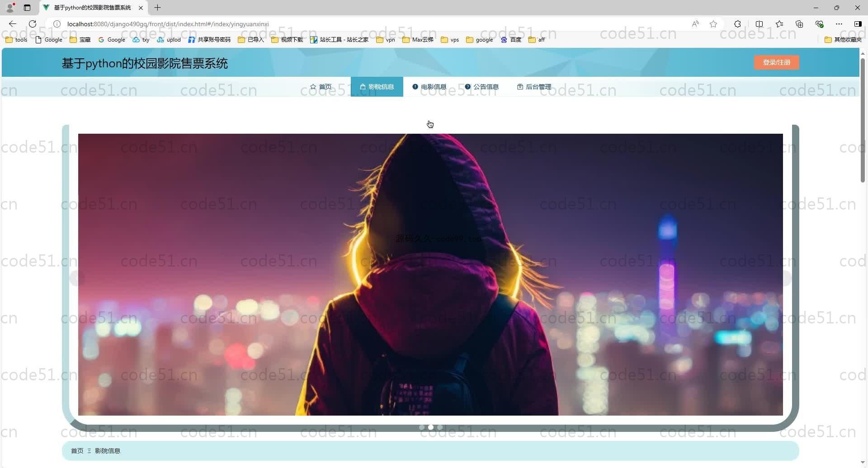Screen dimensions: 868x468
Task: Open the 百度 bookmark
Action: (511, 40)
